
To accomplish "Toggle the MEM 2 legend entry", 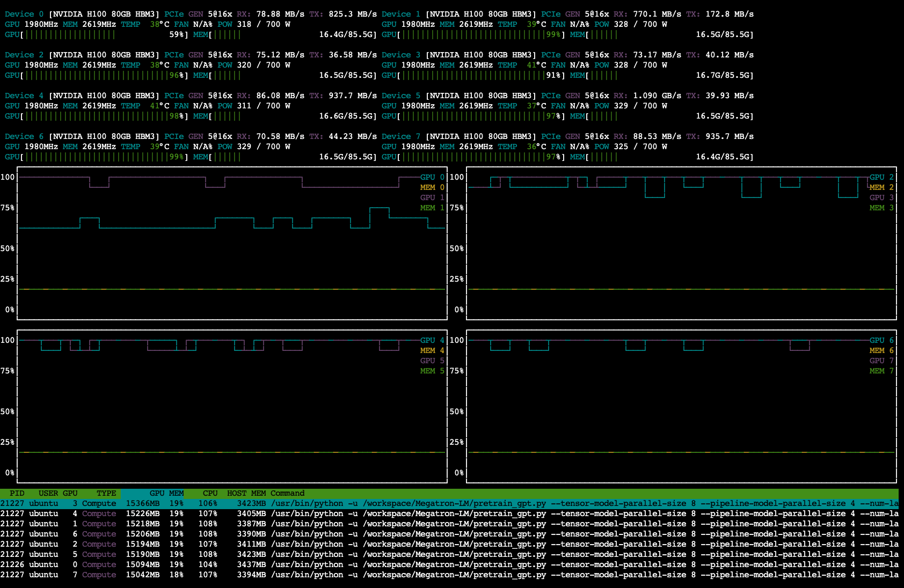I will 881,187.
